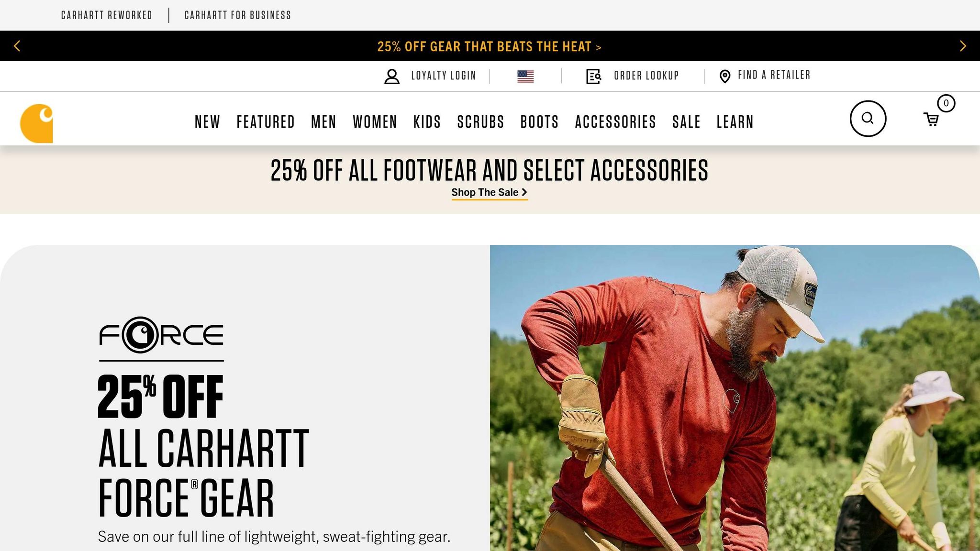Open the Men menu

pyautogui.click(x=323, y=122)
